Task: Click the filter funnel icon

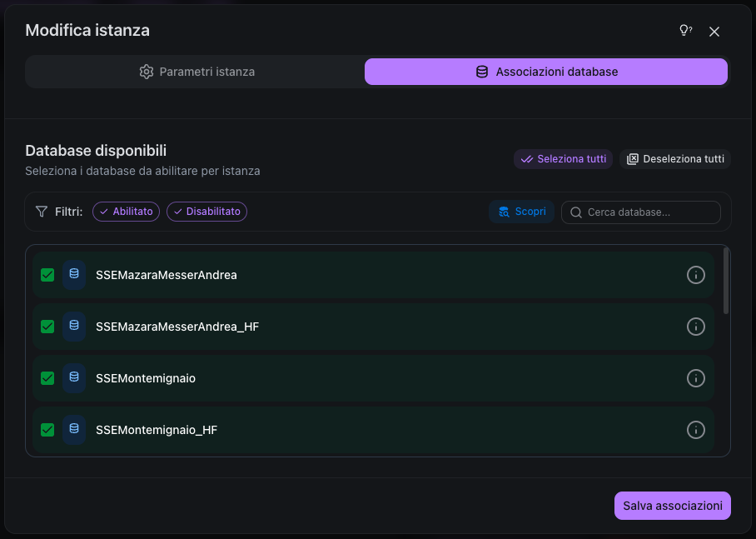Action: (x=42, y=212)
